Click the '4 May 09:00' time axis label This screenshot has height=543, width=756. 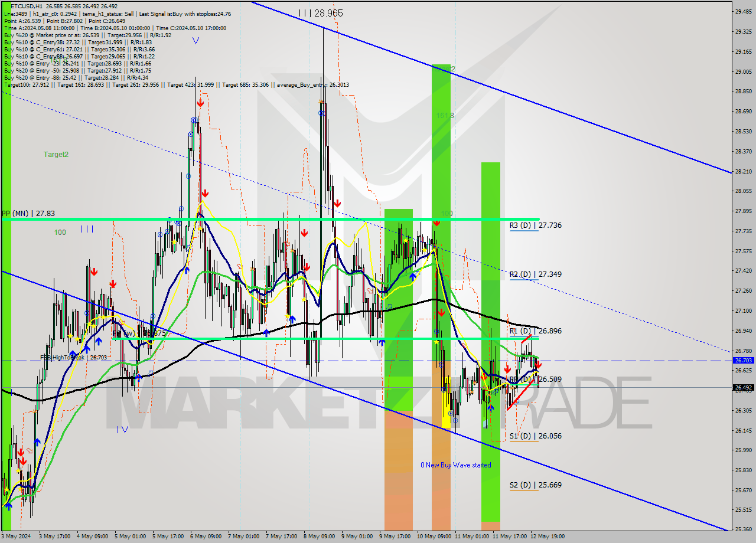coord(93,537)
